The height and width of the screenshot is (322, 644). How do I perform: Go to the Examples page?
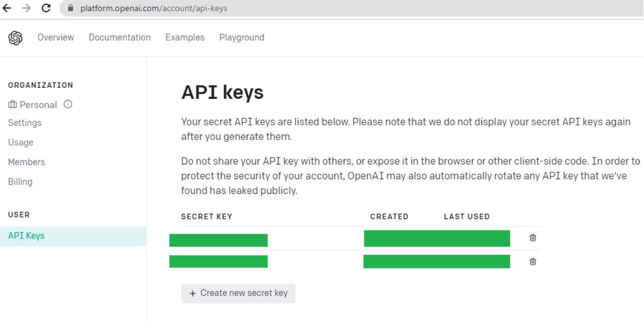(x=185, y=38)
